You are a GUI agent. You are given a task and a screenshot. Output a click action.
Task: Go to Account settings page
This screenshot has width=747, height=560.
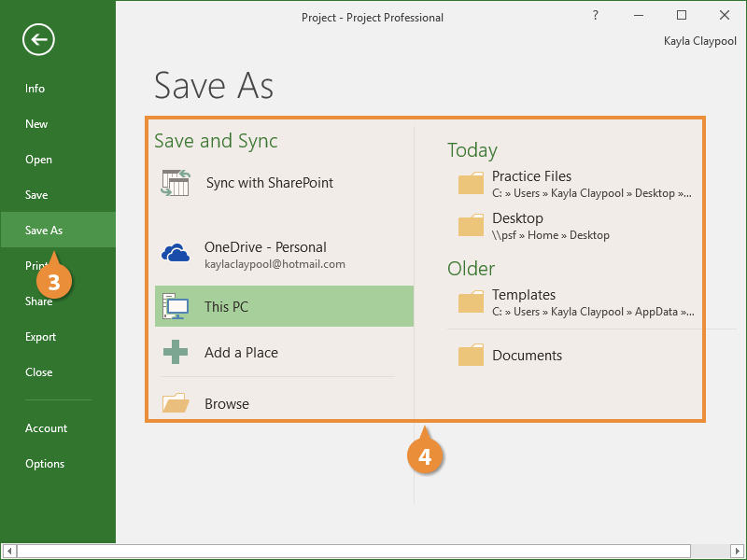47,428
